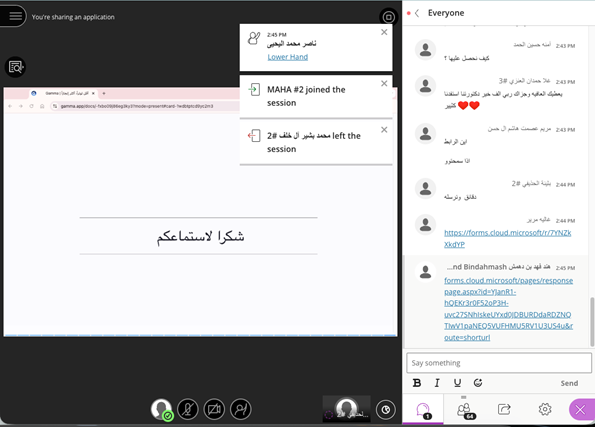Image resolution: width=595 pixels, height=427 pixels.
Task: Toggle the raise hand button
Action: point(241,409)
